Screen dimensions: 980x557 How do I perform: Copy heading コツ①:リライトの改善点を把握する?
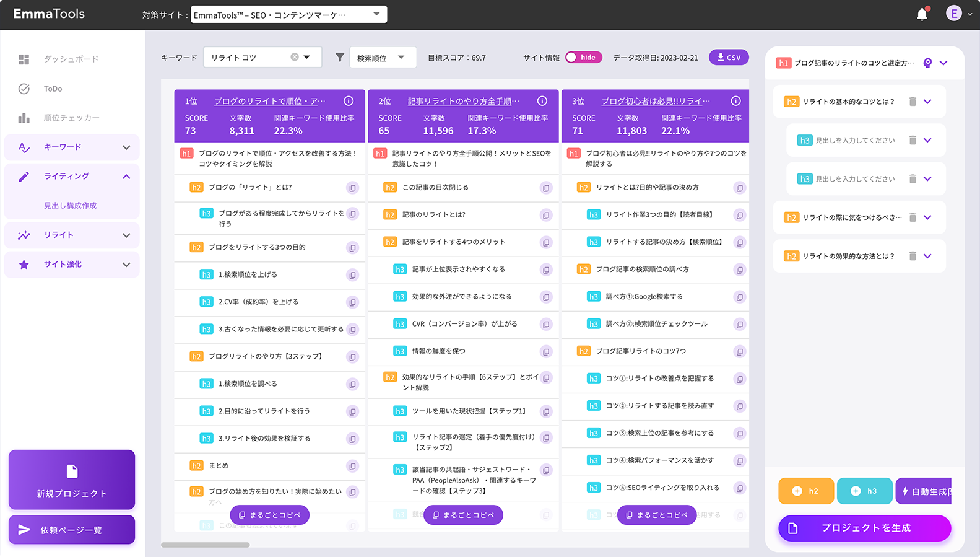pos(739,379)
